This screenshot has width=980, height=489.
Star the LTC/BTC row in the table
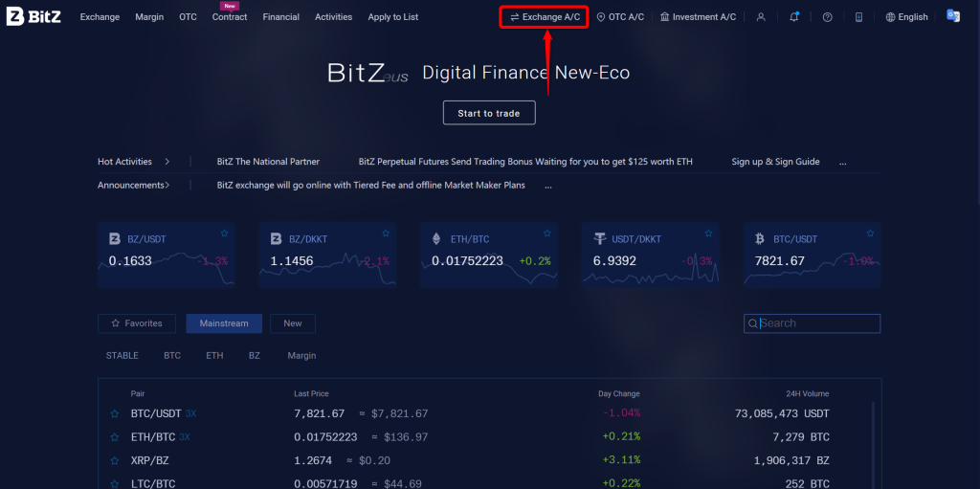pos(115,484)
